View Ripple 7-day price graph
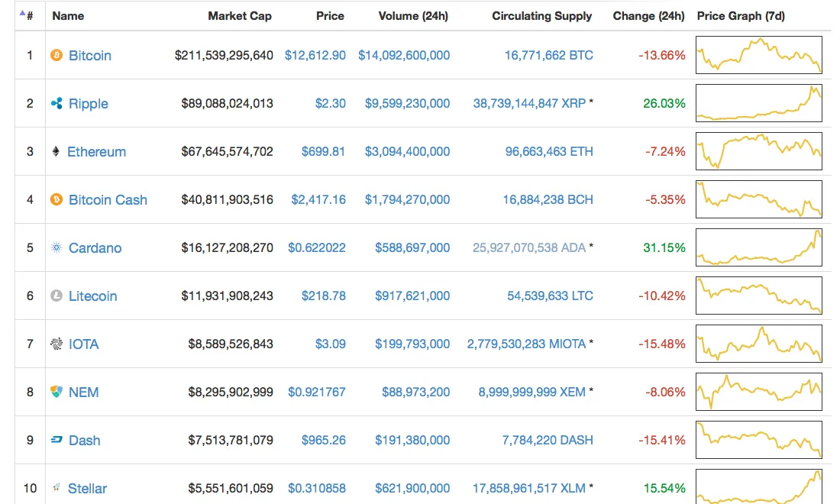Image resolution: width=840 pixels, height=504 pixels. (x=758, y=103)
